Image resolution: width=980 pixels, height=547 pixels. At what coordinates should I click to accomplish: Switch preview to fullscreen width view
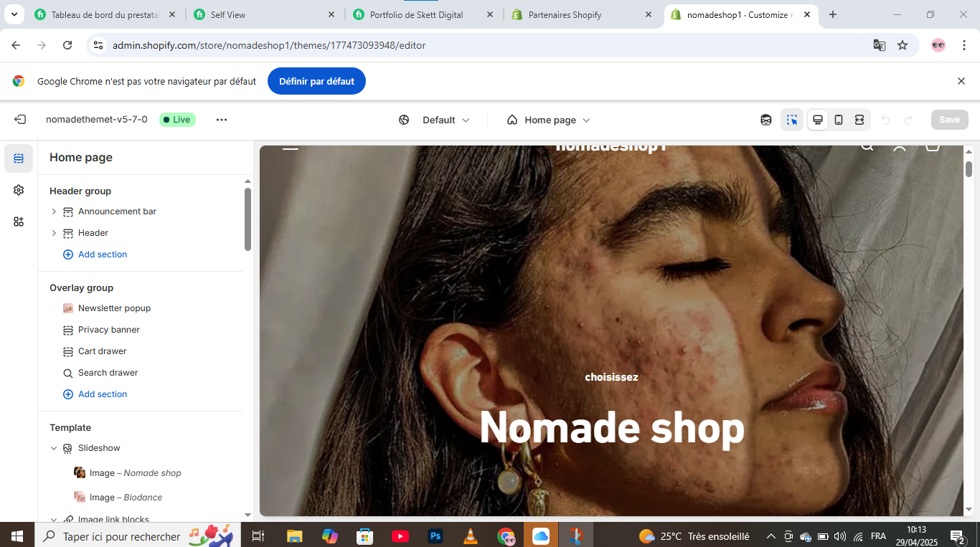coord(859,120)
